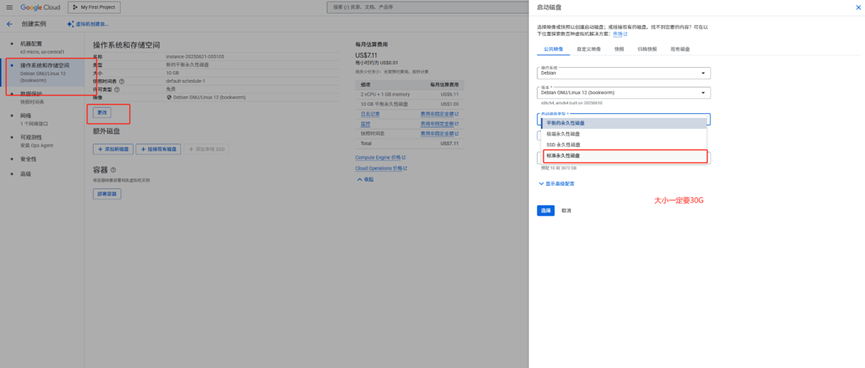Click the Google Cloud logo
865x368 pixels.
pos(41,7)
